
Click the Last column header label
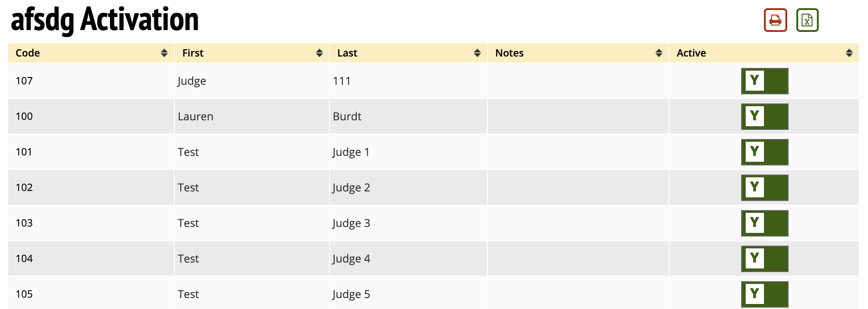(347, 53)
